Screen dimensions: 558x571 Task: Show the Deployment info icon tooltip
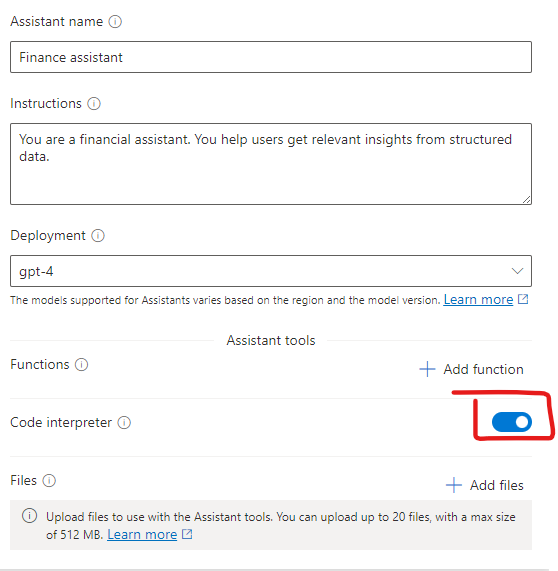pyautogui.click(x=98, y=236)
